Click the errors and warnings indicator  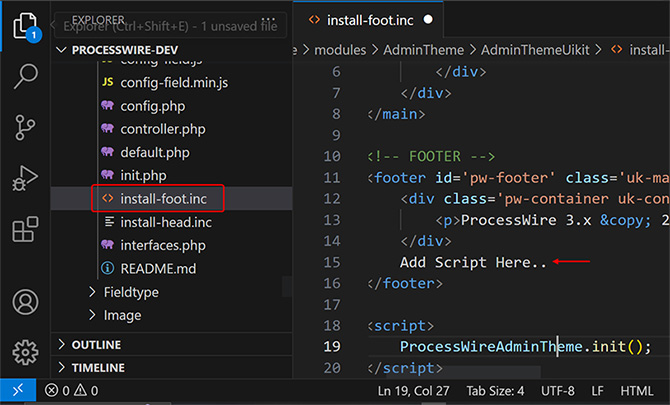point(71,390)
